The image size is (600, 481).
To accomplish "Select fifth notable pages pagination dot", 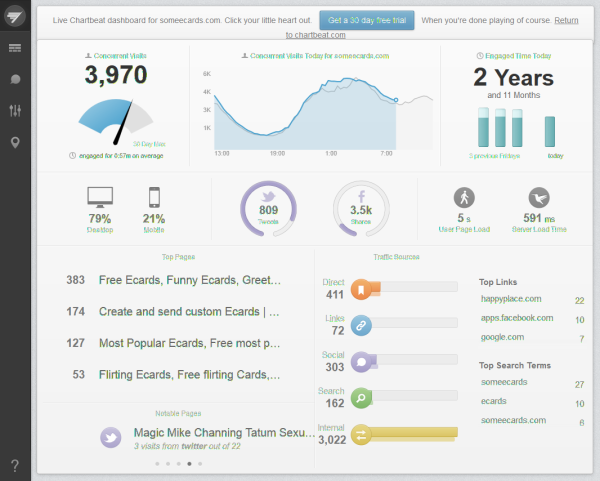I will tap(200, 464).
